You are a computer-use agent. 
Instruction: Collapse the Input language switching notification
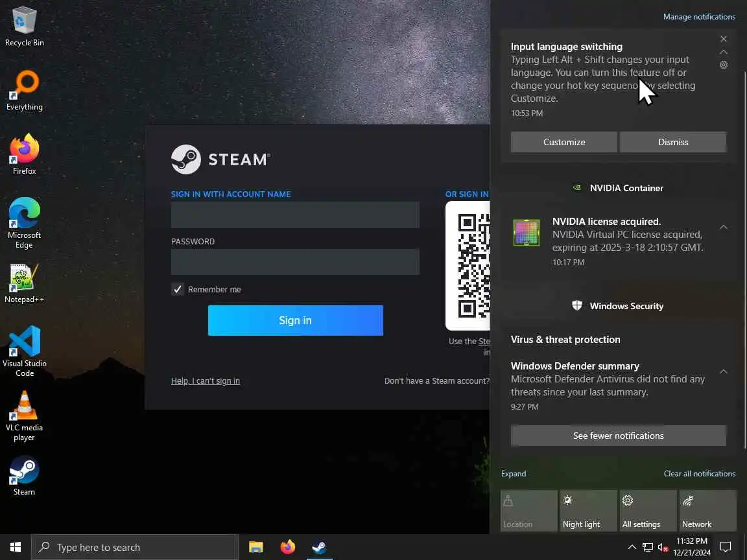pyautogui.click(x=724, y=52)
